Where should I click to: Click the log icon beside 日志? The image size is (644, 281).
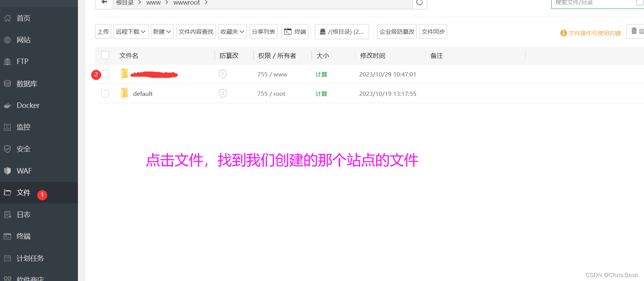point(7,215)
